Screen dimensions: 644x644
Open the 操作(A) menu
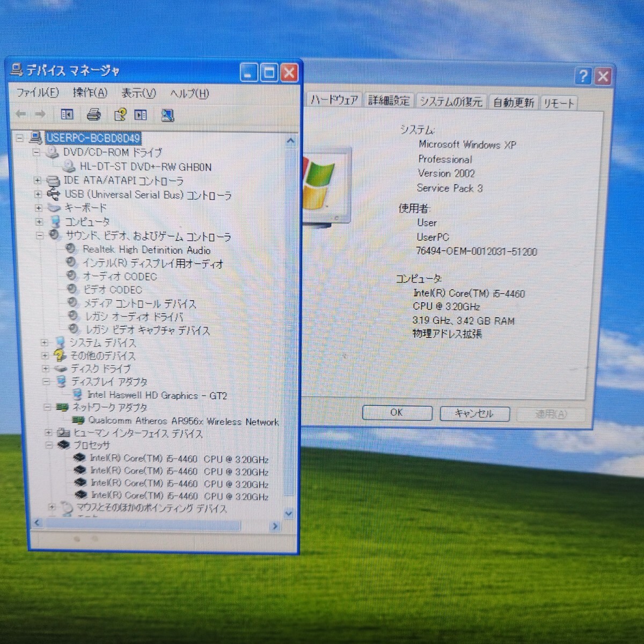tap(90, 93)
